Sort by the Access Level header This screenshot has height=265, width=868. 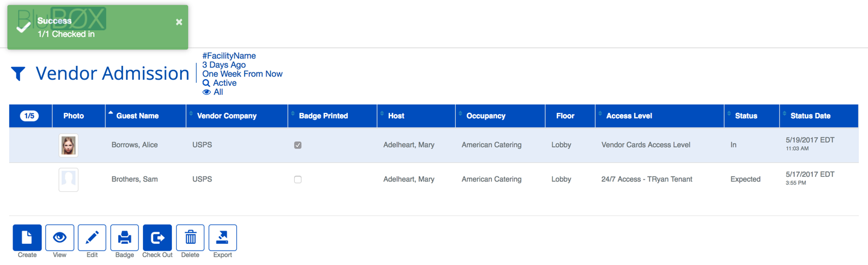pyautogui.click(x=629, y=116)
